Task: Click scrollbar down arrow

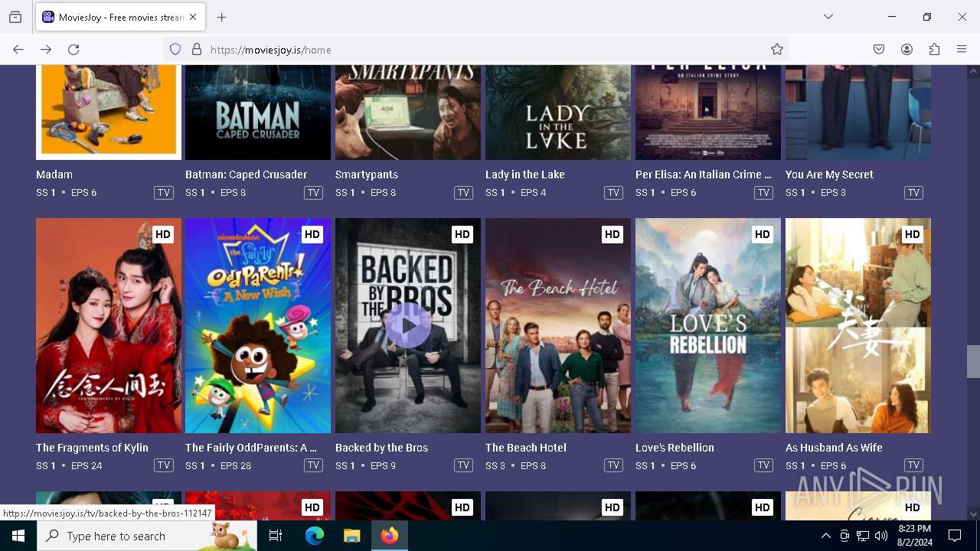Action: [x=973, y=514]
